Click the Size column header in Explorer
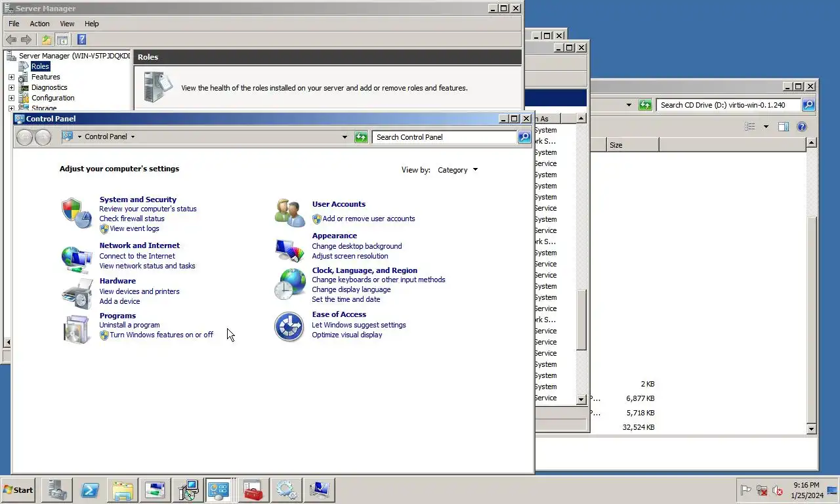 point(633,145)
